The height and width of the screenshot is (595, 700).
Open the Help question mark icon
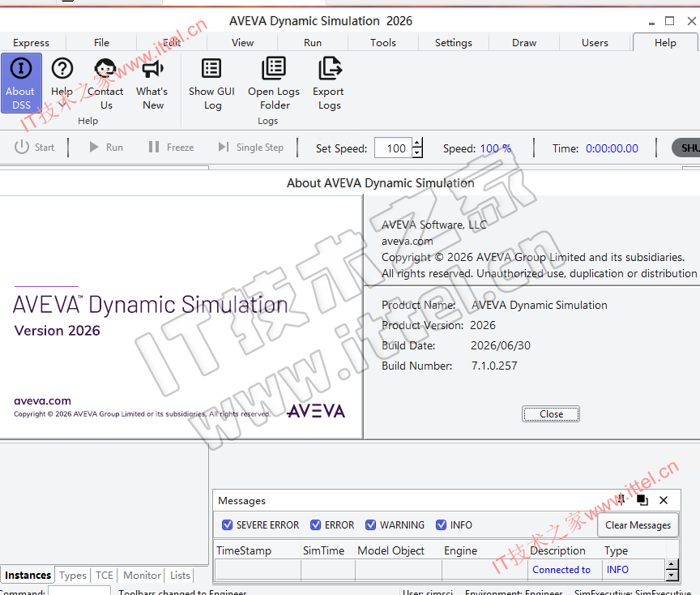click(x=62, y=69)
